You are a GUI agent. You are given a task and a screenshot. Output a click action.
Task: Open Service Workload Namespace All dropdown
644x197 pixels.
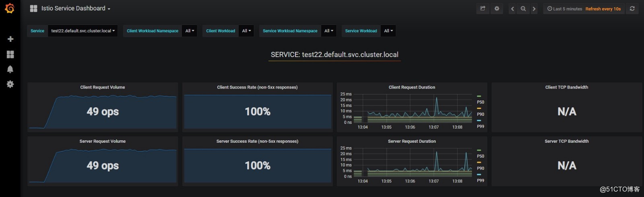(x=329, y=31)
